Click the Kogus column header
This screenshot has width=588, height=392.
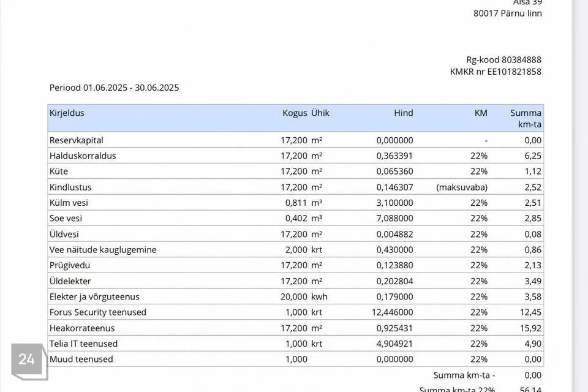[x=295, y=113]
